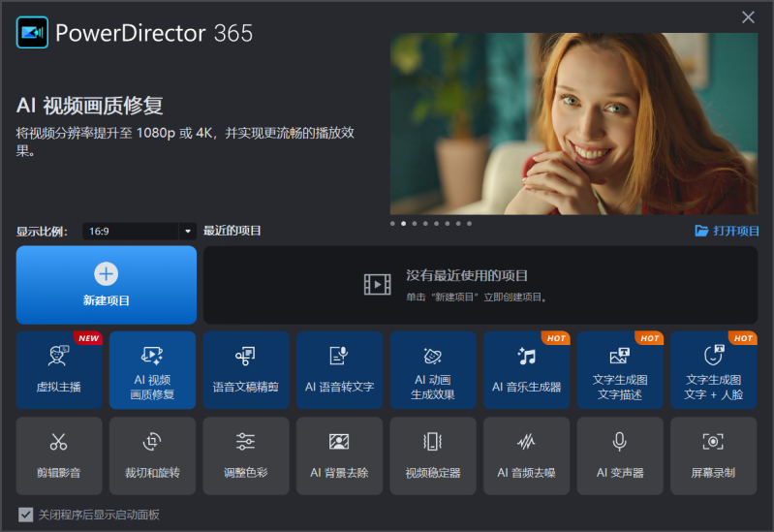The width and height of the screenshot is (774, 532).
Task: Launch AI 音乐生成器
Action: click(x=527, y=370)
